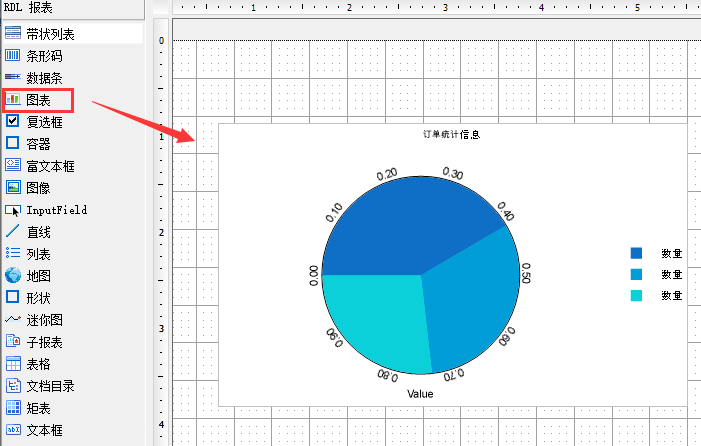Select the 带状列表 banded list icon
The width and height of the screenshot is (701, 446).
coord(13,33)
